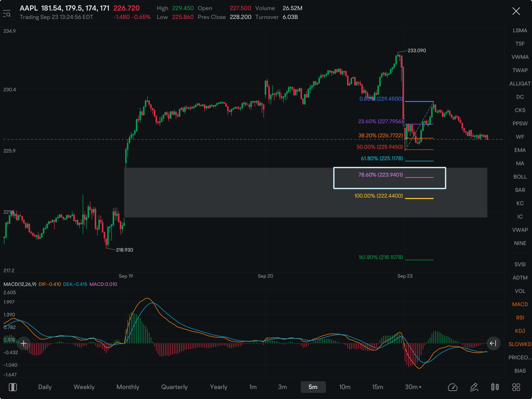
Task: Toggle the PPSW indicator
Action: [x=520, y=123]
